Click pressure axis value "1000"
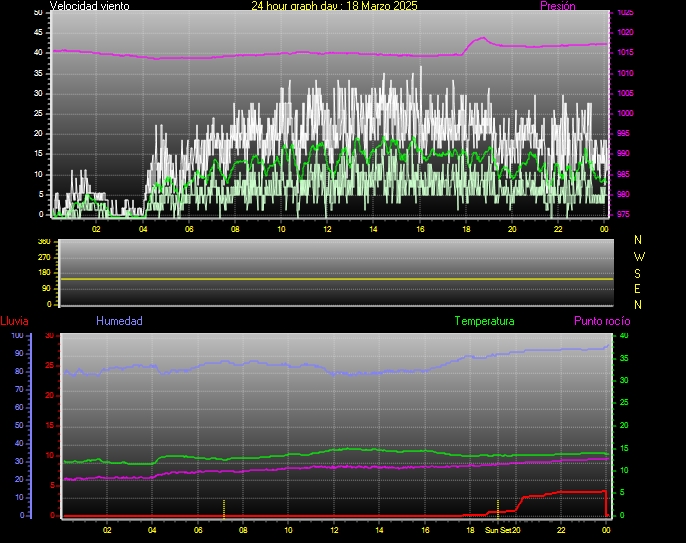The width and height of the screenshot is (686, 543). coord(625,113)
